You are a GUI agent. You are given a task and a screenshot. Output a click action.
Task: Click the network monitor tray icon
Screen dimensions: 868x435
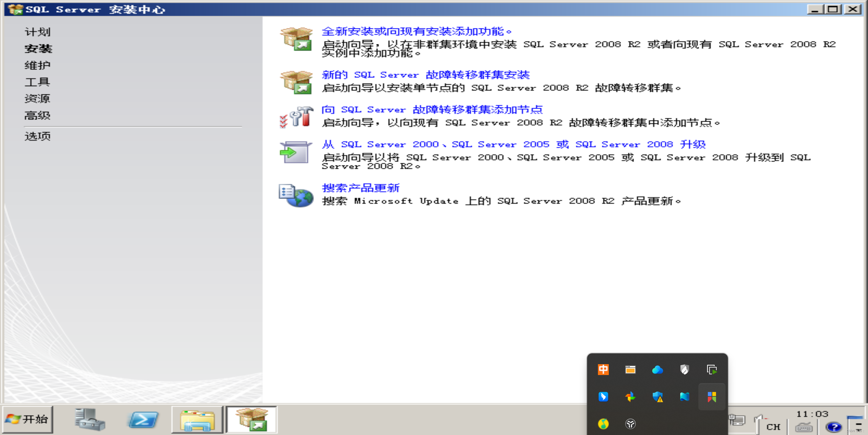[737, 420]
